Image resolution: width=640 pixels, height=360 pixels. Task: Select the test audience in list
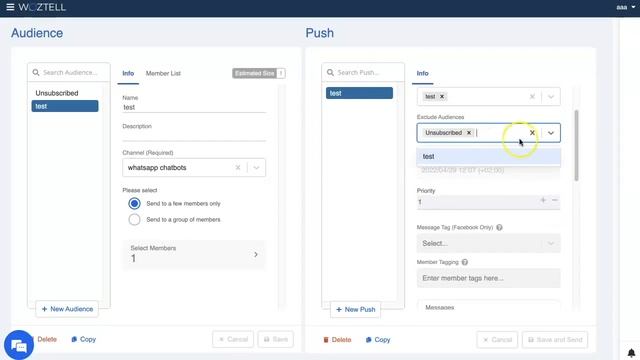click(65, 106)
